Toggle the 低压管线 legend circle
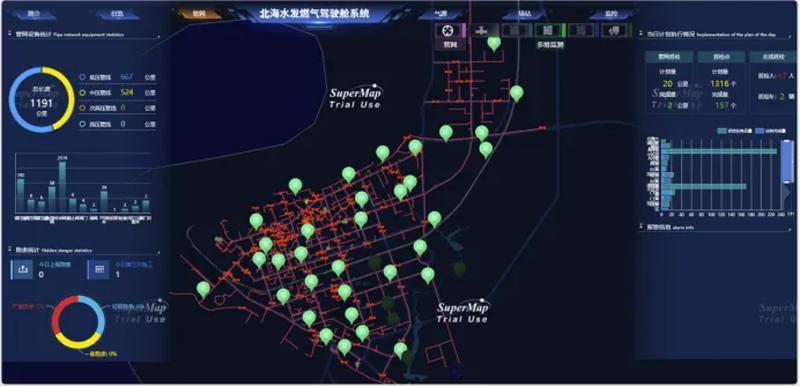 (82, 77)
